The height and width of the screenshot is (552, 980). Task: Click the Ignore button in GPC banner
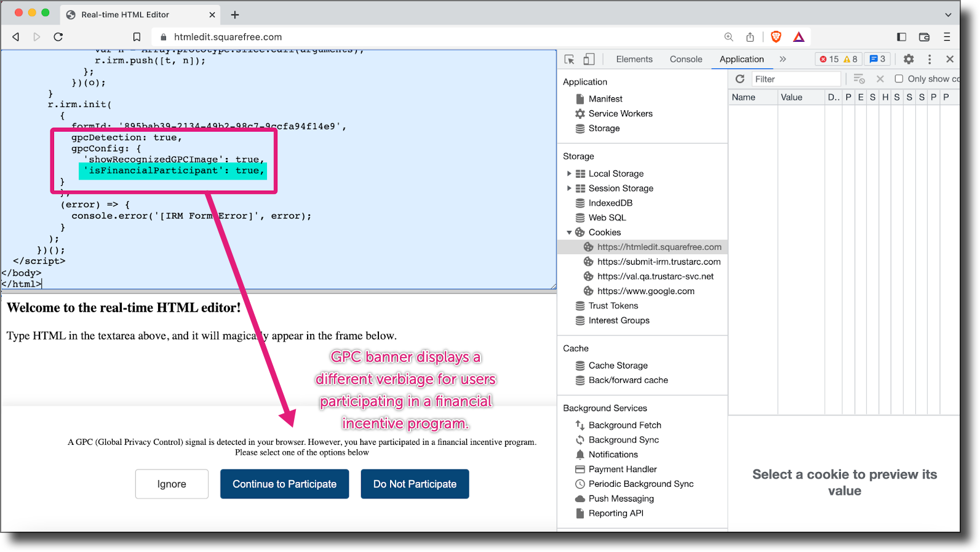point(172,484)
